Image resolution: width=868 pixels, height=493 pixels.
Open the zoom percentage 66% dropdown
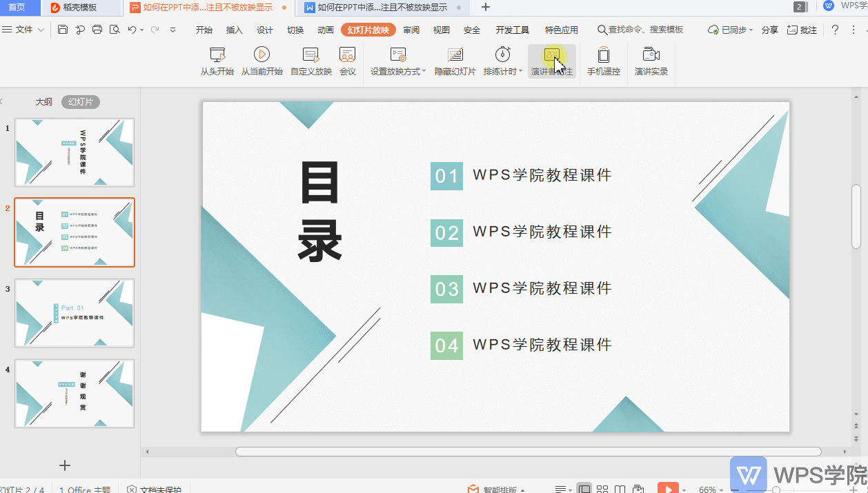coord(711,490)
